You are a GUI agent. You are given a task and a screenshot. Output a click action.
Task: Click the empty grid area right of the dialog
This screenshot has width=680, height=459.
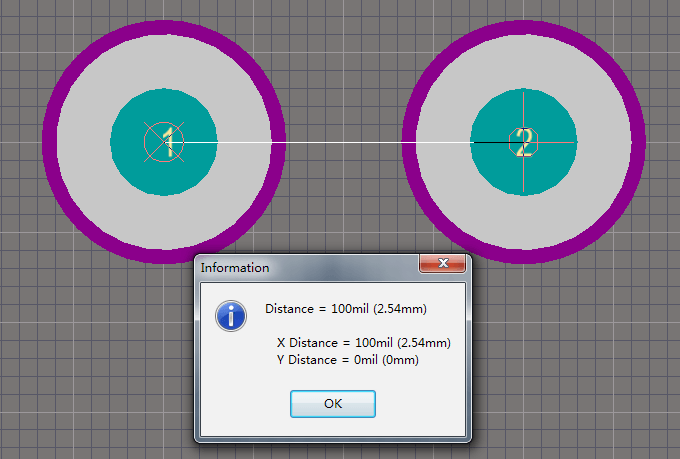tap(570, 360)
